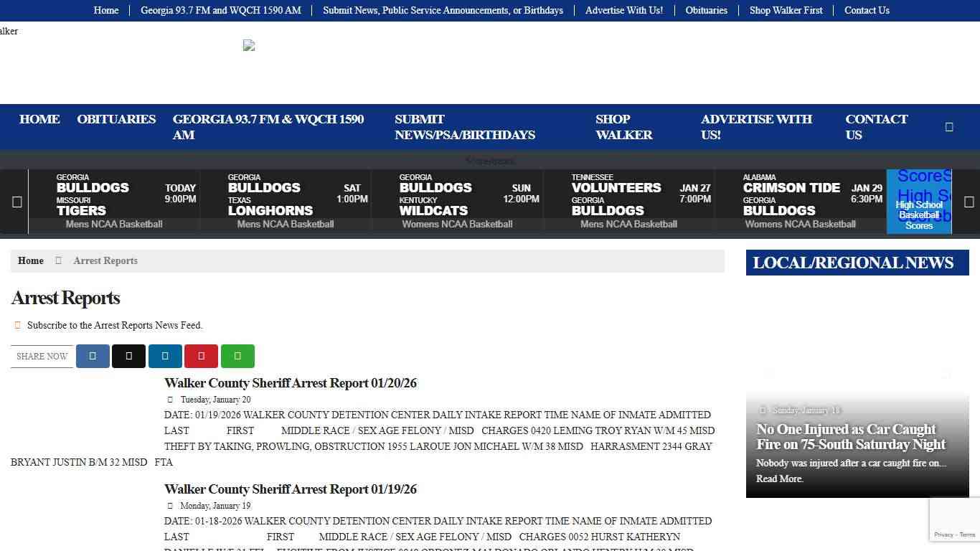The image size is (980, 551).
Task: Share using the green share icon
Action: (x=237, y=356)
